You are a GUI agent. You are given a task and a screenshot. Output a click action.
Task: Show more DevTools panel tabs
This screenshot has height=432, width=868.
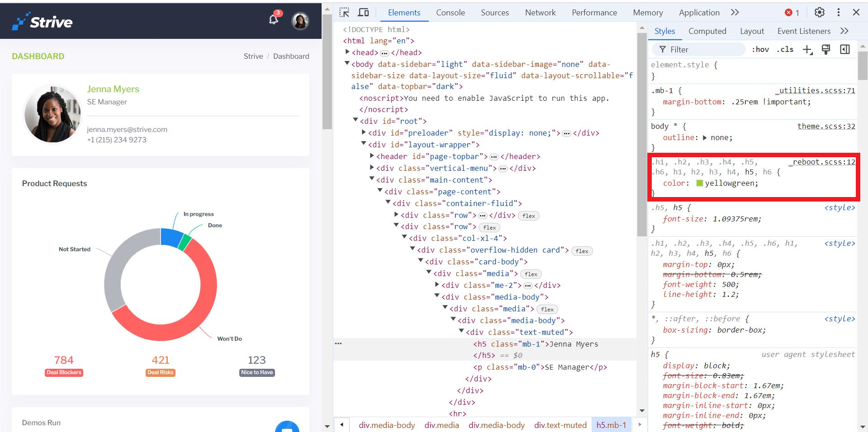coord(735,13)
